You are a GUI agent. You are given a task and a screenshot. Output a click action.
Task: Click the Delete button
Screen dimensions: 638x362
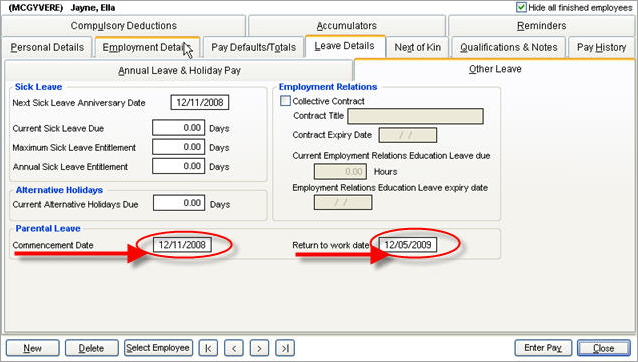click(92, 348)
